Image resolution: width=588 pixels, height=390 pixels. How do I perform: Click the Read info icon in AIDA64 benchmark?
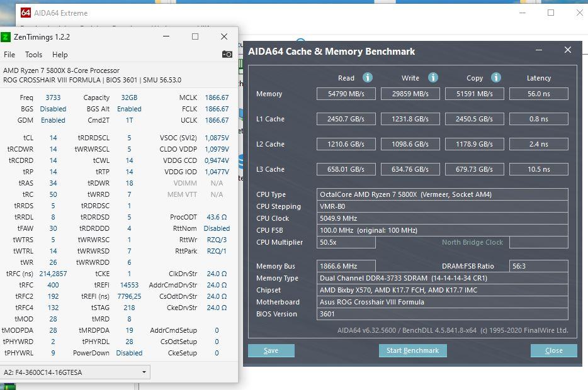point(368,77)
